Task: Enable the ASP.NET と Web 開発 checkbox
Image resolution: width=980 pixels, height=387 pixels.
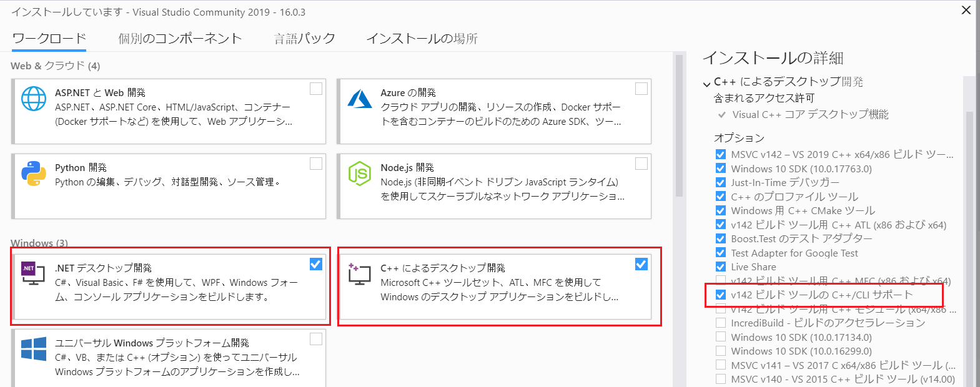Action: coord(316,89)
